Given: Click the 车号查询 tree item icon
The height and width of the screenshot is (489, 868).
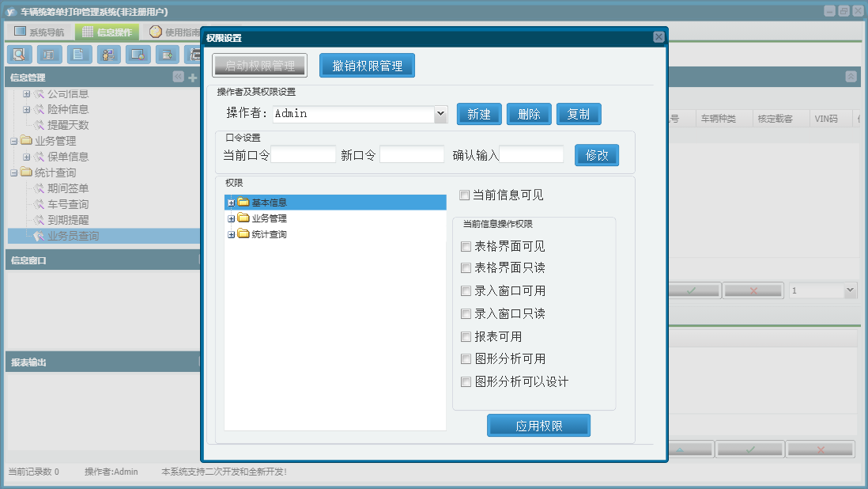Looking at the screenshot, I should 39,204.
